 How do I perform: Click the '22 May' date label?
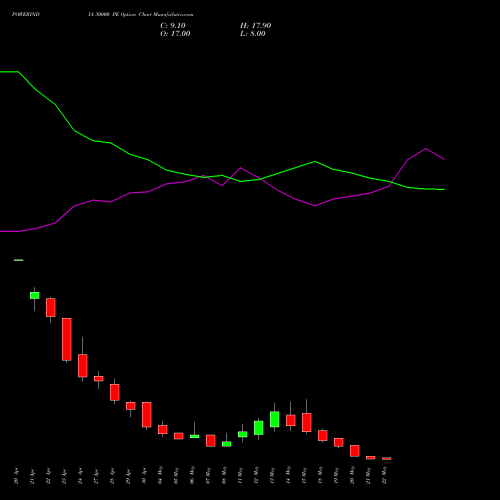pos(384,475)
